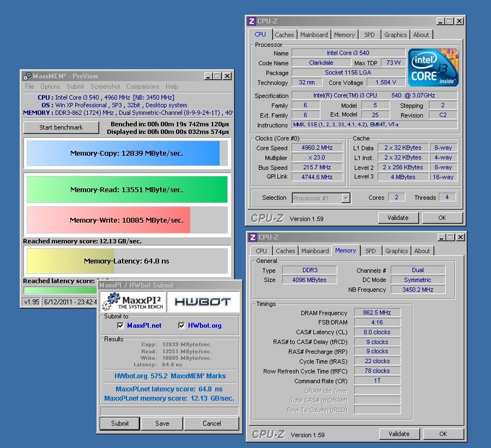Viewport: 491px width, 448px height.
Task: Switch to Memory tab in upper CPU-Z
Action: point(344,35)
